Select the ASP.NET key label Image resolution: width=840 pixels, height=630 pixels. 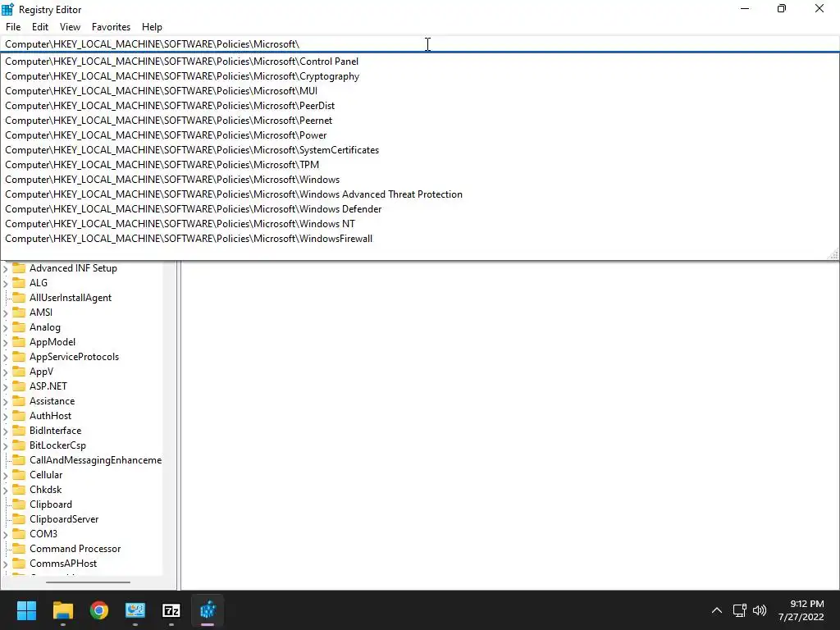pos(48,386)
